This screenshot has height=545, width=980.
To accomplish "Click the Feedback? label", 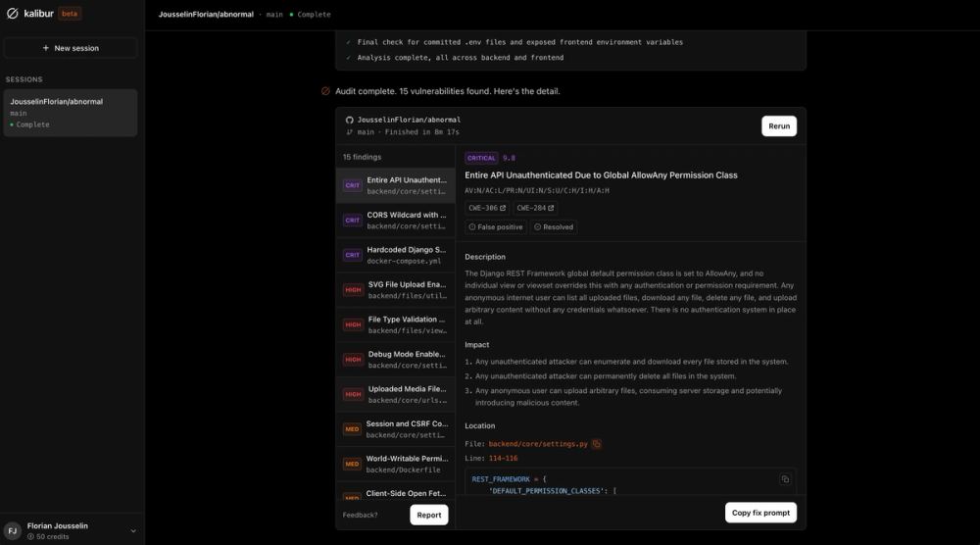I will tap(360, 515).
